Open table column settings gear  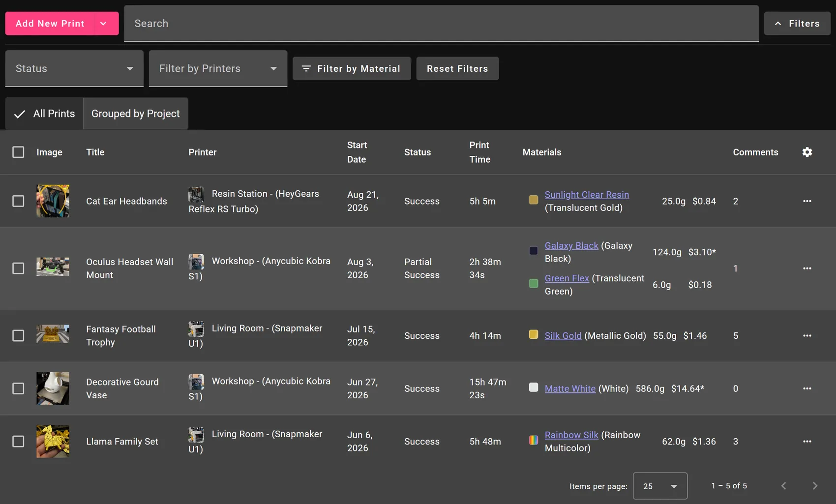pos(807,152)
